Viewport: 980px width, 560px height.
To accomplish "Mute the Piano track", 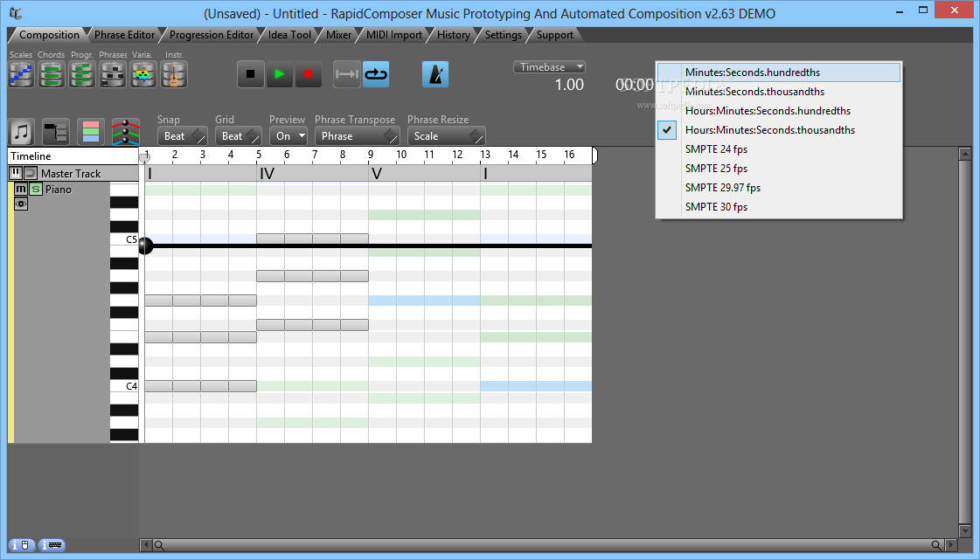I will pyautogui.click(x=21, y=190).
